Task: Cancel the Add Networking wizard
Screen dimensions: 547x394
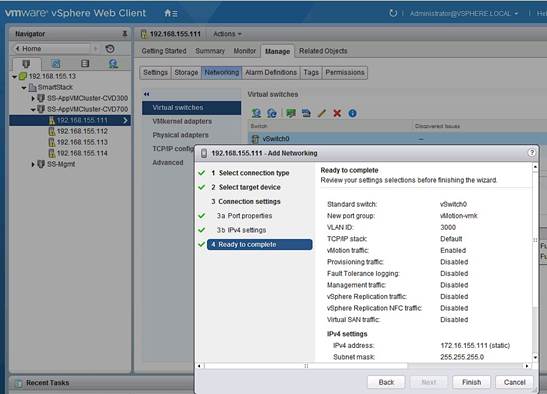Action: tap(514, 382)
